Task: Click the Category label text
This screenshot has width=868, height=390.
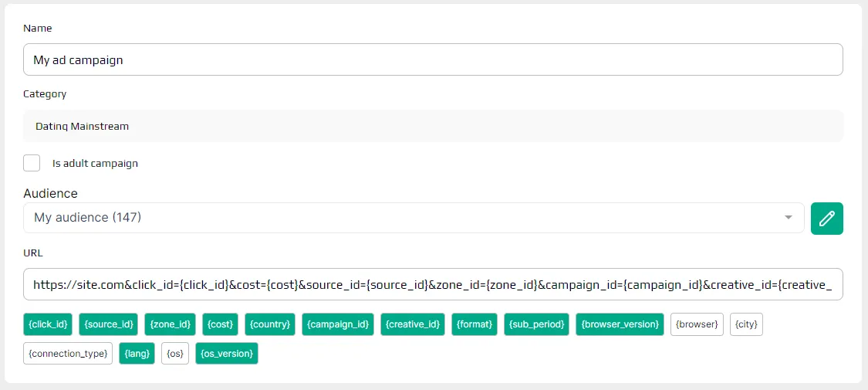Action: pos(45,94)
